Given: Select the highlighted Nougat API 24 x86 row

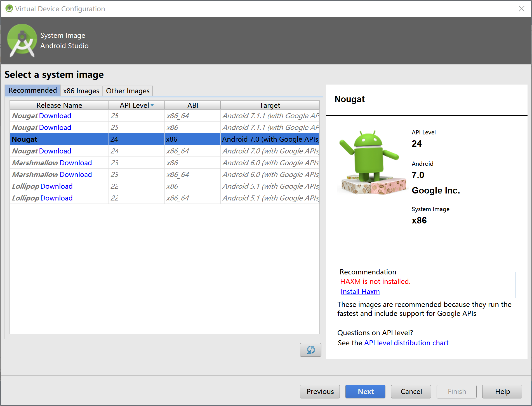Looking at the screenshot, I should (x=165, y=139).
